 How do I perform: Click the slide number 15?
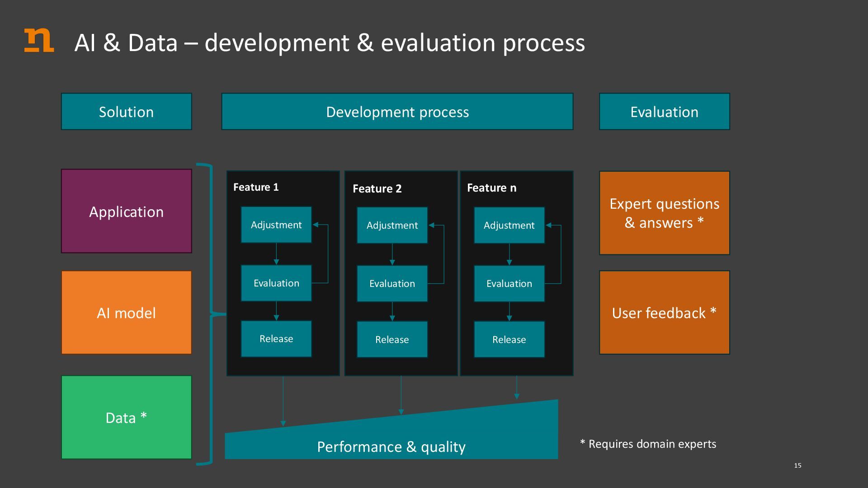pyautogui.click(x=797, y=465)
